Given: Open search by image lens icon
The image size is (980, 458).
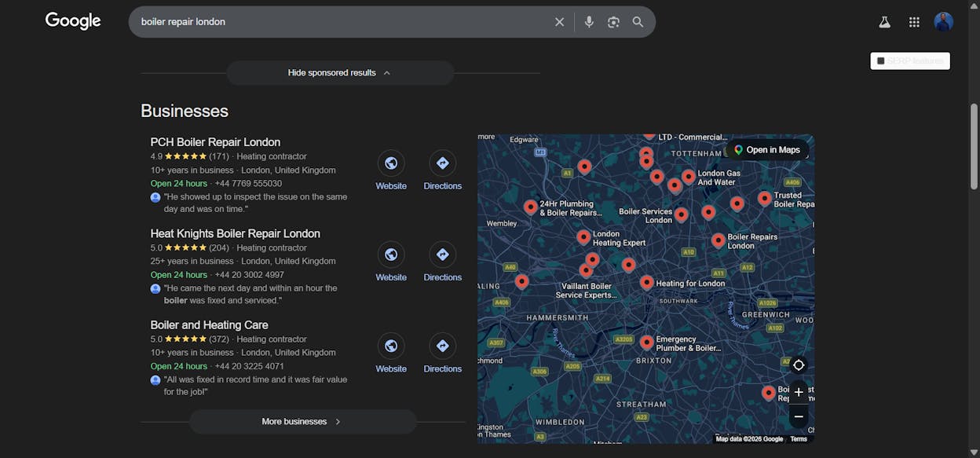Looking at the screenshot, I should pyautogui.click(x=613, y=22).
